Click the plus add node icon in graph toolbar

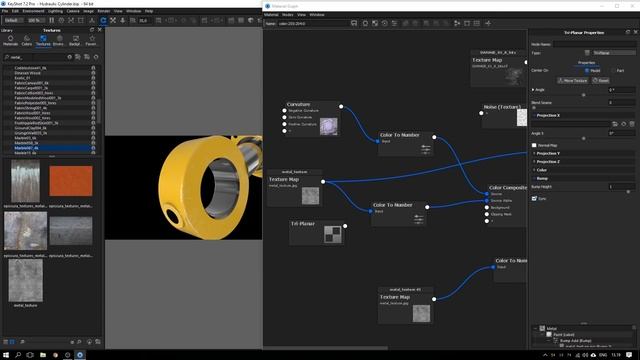tap(488, 23)
